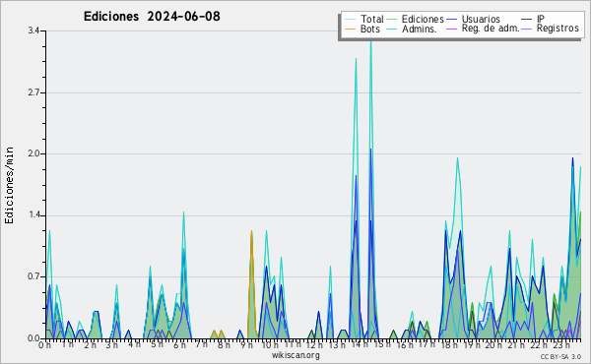Click the 'CC BY-SA 3.0' license text
591x364 pixels.
coord(560,356)
